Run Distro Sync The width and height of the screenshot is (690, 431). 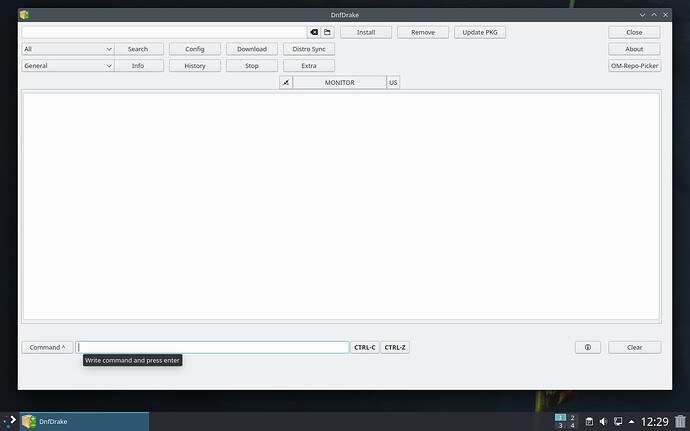pyautogui.click(x=309, y=49)
